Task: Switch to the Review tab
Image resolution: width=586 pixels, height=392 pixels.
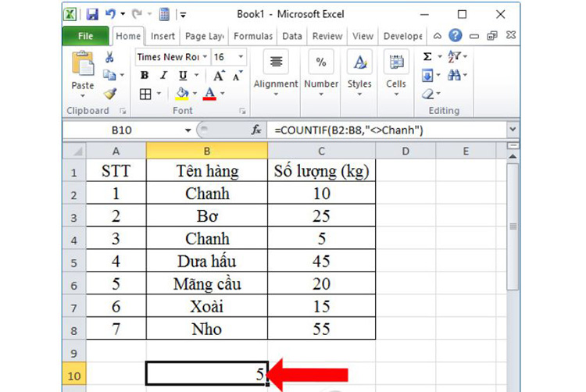Action: click(x=327, y=36)
